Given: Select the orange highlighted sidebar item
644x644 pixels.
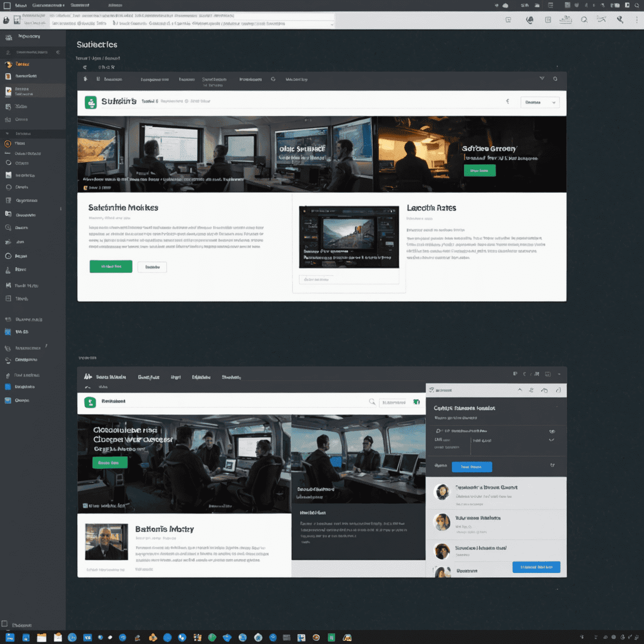Looking at the screenshot, I should [x=22, y=64].
